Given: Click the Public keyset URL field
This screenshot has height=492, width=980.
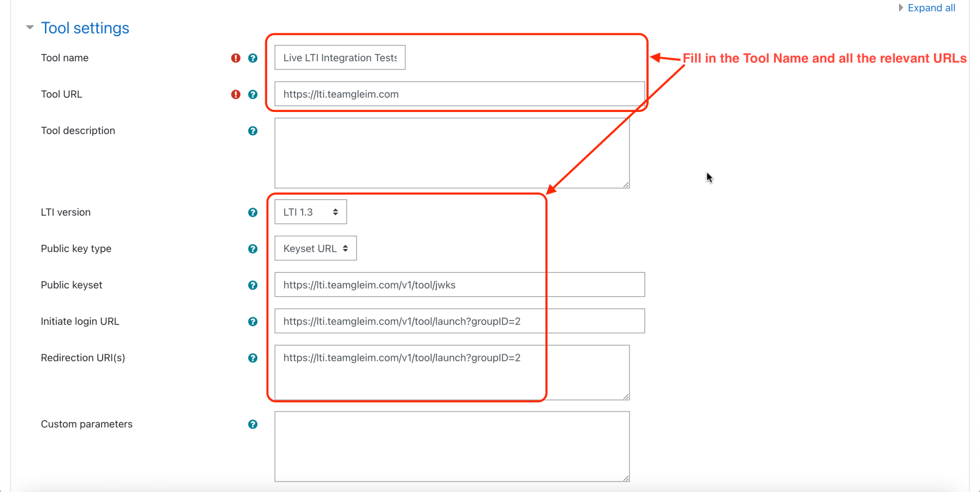Looking at the screenshot, I should pos(459,284).
